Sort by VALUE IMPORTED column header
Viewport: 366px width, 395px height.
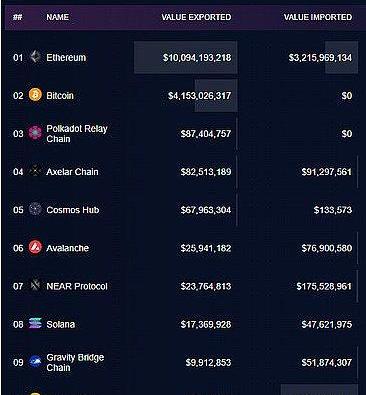pyautogui.click(x=318, y=17)
